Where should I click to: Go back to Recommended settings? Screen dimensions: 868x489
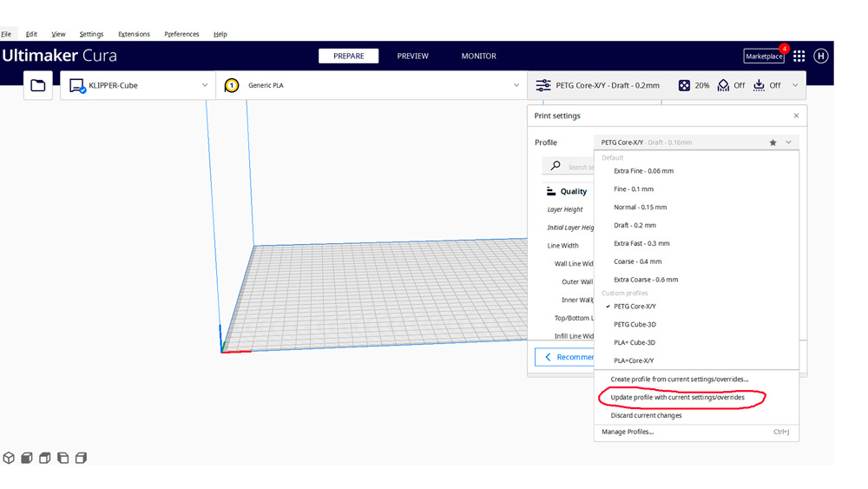pyautogui.click(x=565, y=357)
